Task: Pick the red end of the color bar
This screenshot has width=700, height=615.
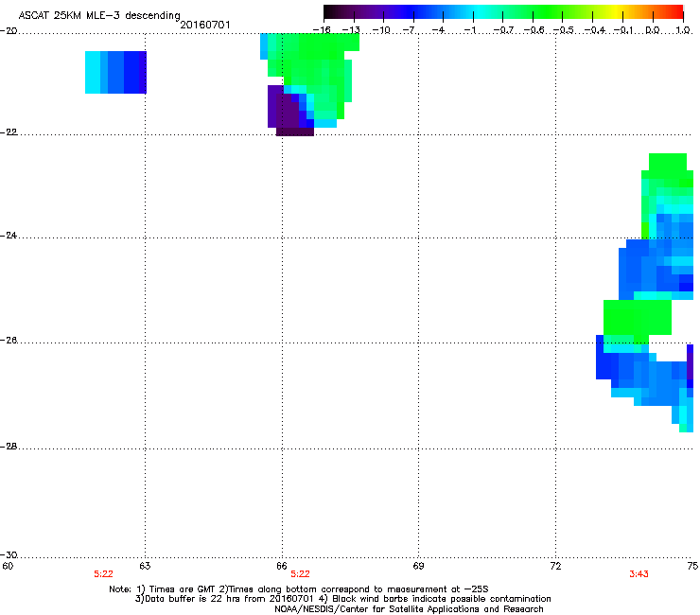Action: [676, 11]
